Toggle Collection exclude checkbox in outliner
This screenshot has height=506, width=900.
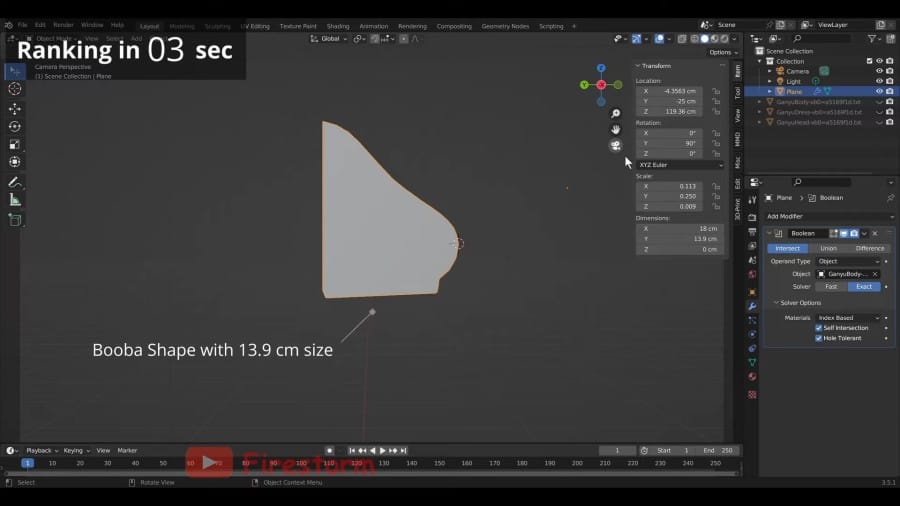[869, 61]
